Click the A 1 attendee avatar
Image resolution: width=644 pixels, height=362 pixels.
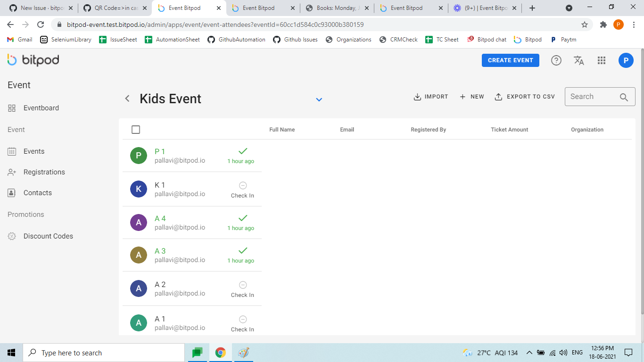139,323
